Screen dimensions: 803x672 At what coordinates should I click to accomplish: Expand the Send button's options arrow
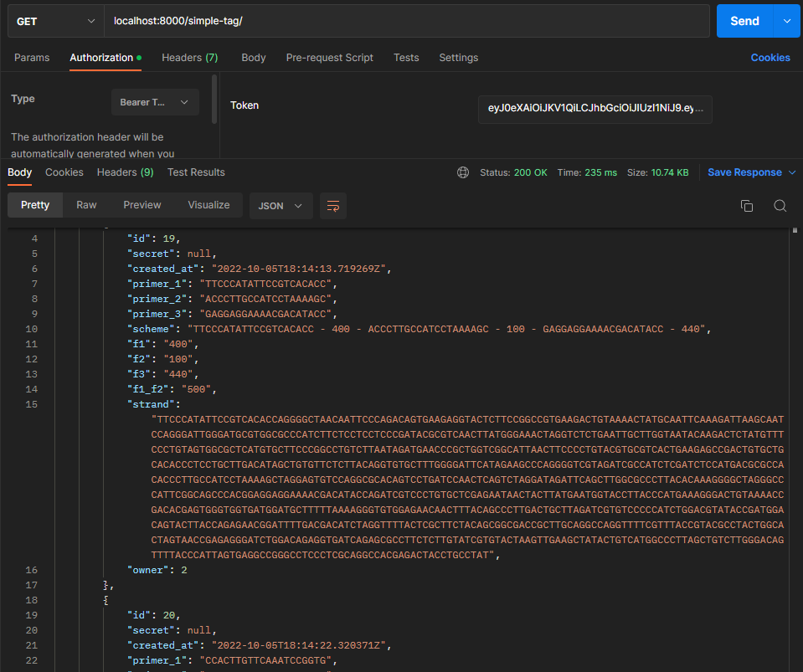[788, 20]
